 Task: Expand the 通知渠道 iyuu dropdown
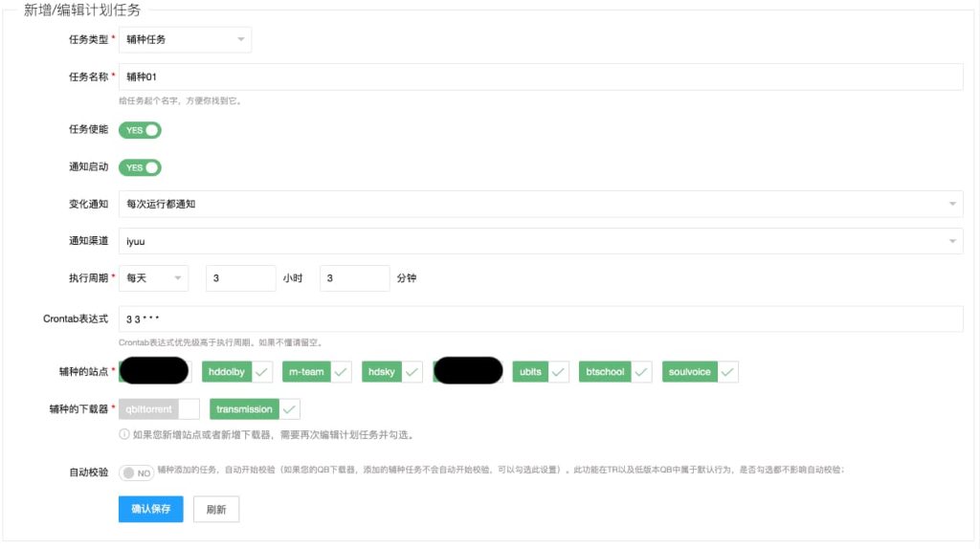(x=540, y=241)
